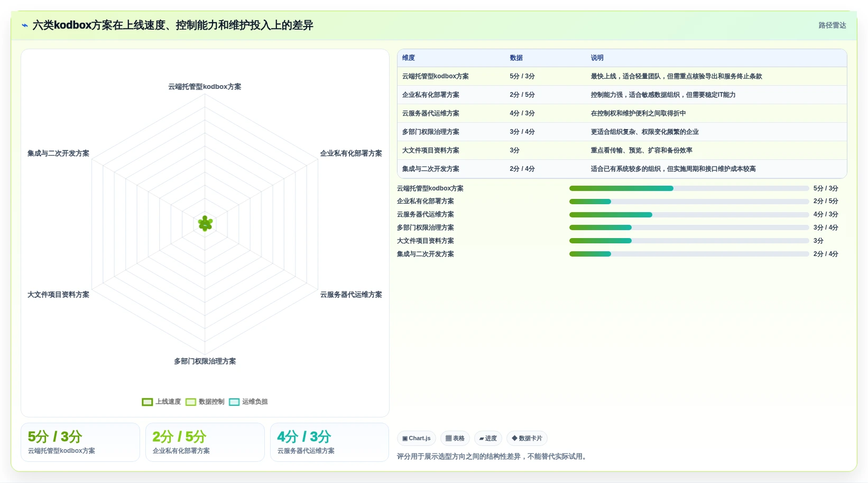Click the 路径雷达 label at top right
Viewport: 868px width, 483px height.
point(833,25)
